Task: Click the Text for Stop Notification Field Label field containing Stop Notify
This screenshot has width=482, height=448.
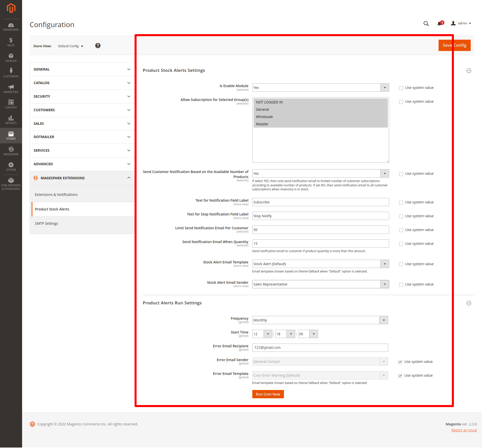Action: [x=321, y=216]
